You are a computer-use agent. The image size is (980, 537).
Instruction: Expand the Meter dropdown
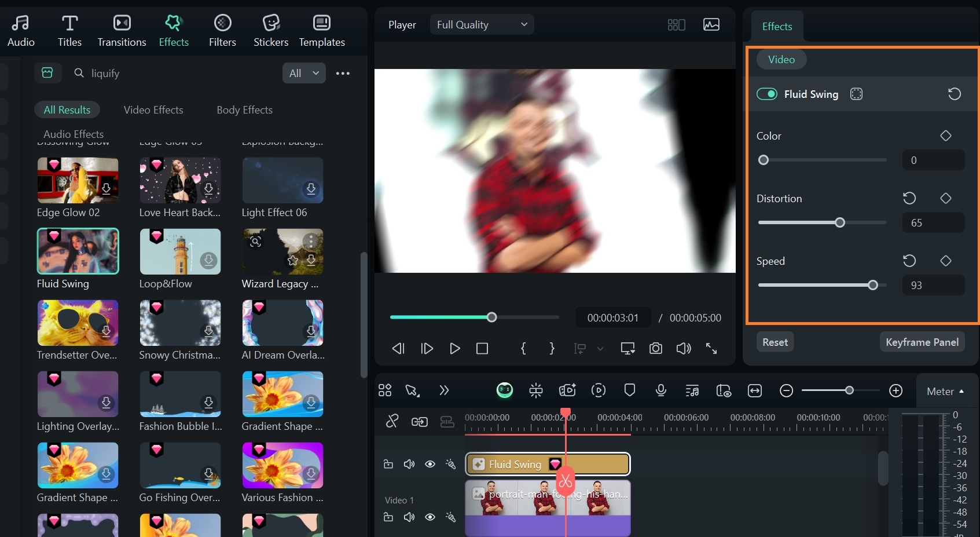945,392
